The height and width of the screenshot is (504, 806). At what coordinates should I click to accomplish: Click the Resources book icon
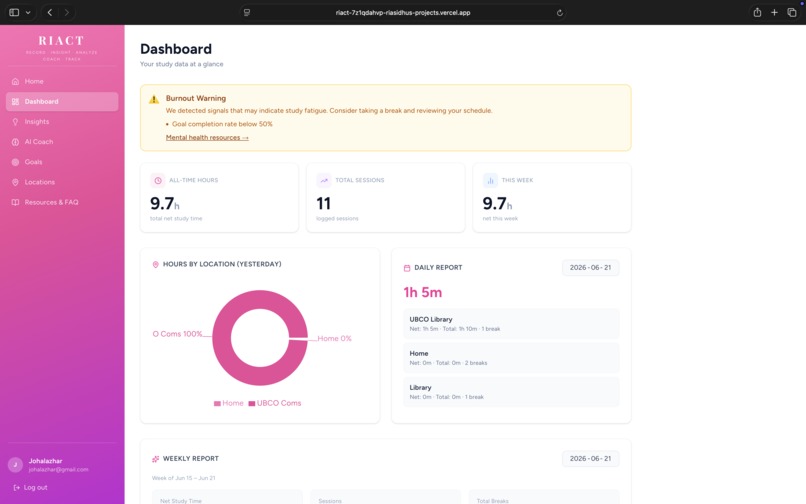coord(15,202)
